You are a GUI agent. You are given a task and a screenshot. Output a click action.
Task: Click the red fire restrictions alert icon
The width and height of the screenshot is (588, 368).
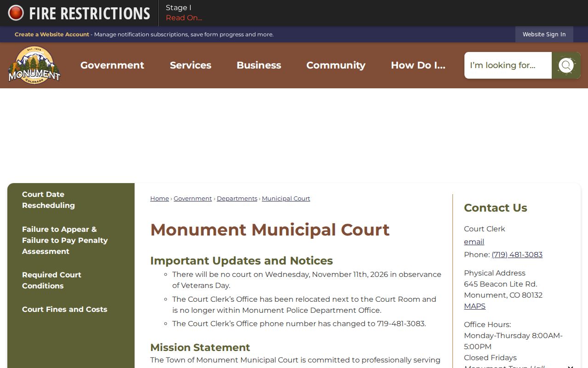(x=16, y=13)
